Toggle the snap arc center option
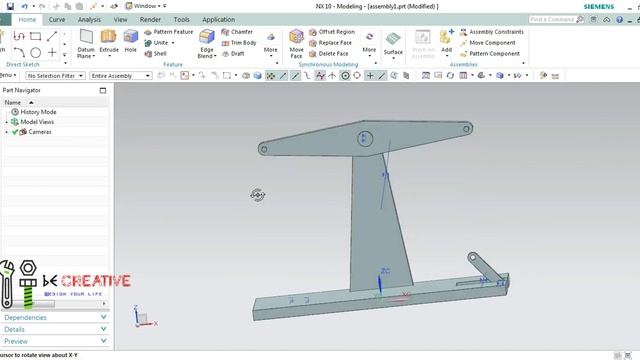The height and width of the screenshot is (360, 640). coord(345,76)
